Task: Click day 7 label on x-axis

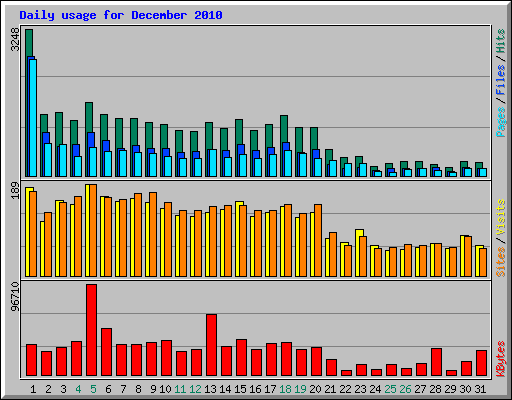Action: point(123,389)
